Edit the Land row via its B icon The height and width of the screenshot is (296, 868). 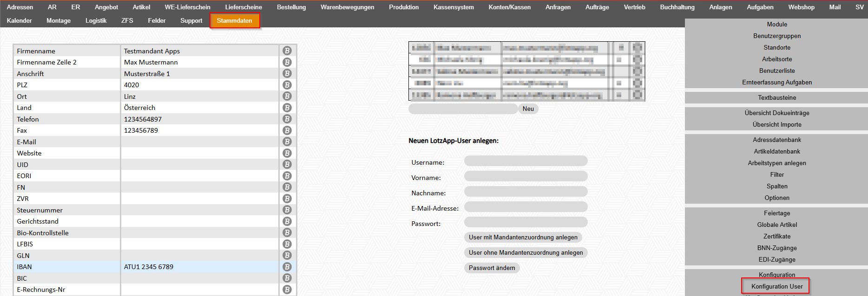coord(287,108)
